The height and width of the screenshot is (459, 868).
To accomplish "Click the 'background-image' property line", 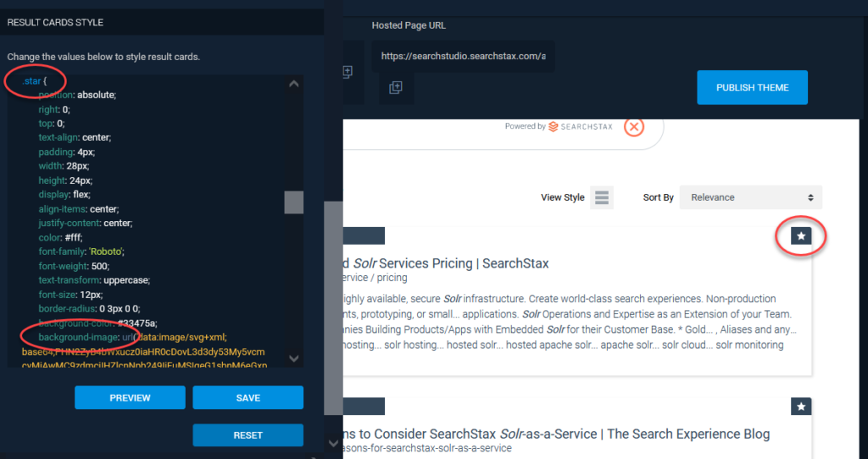I will point(133,337).
